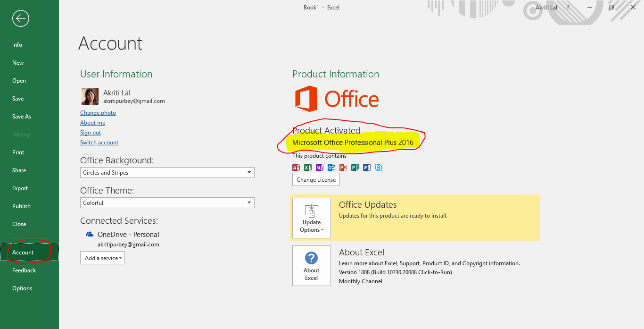Click the Akriti Lal name in title bar
644x329 pixels.
click(546, 8)
